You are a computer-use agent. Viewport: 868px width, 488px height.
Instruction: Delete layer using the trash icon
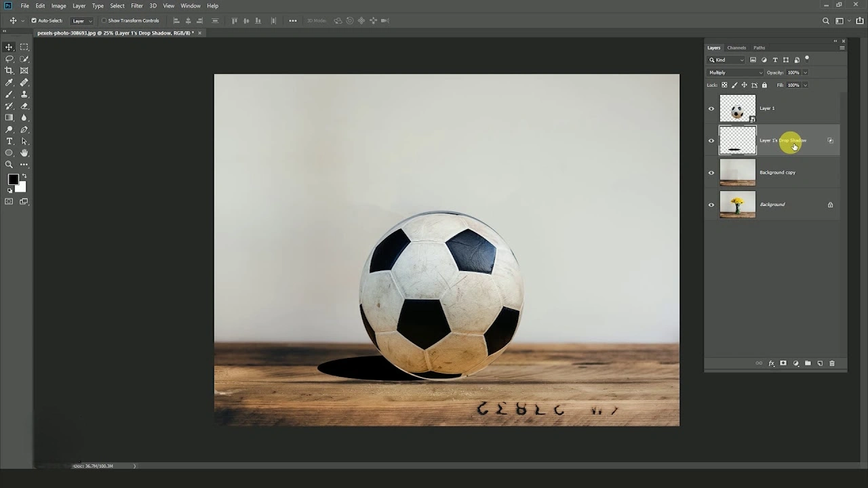(x=832, y=363)
